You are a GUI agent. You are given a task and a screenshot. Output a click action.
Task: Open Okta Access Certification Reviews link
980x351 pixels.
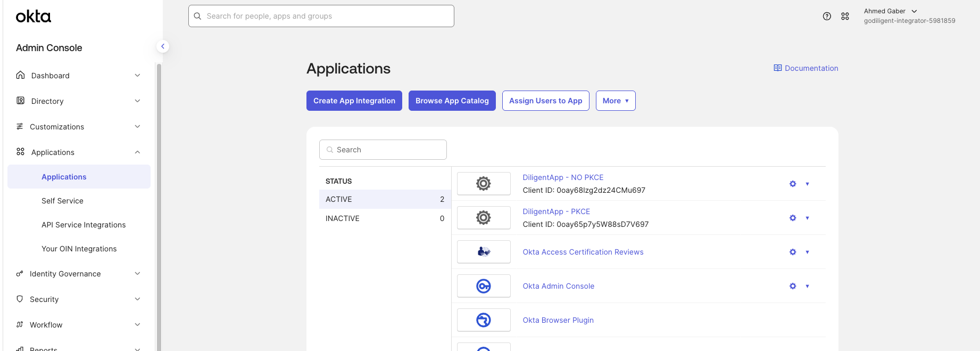[x=583, y=252]
